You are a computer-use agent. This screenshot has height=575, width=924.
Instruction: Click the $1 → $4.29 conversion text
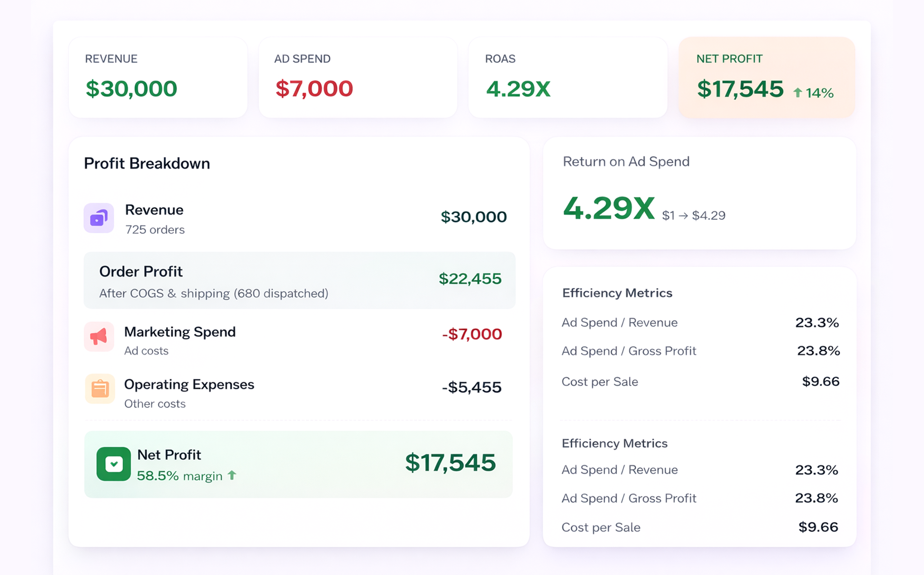click(694, 216)
